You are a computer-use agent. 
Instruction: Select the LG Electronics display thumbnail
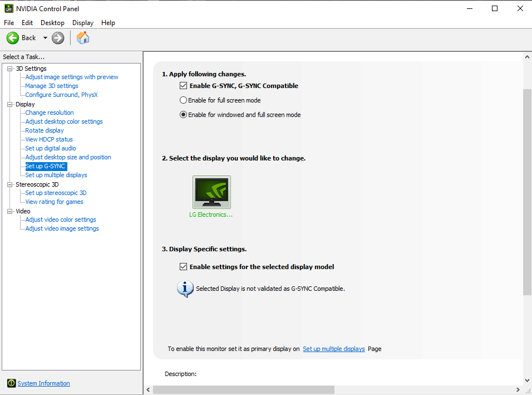(x=211, y=192)
